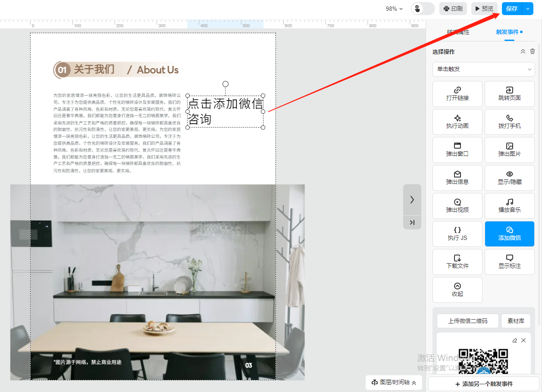
Task: Select the 弹出视频 (popup video) action
Action: tap(457, 206)
